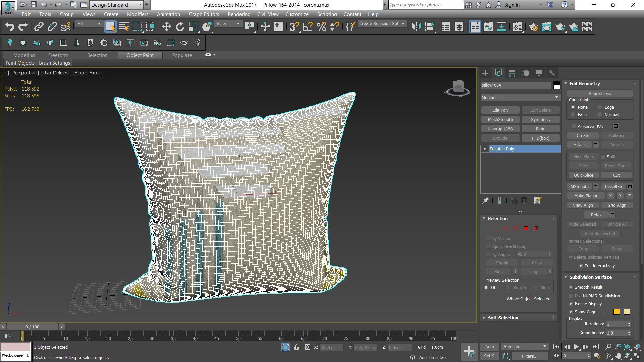Select the Face constraint radio button
Screen dimensions: 644x362
click(x=573, y=115)
